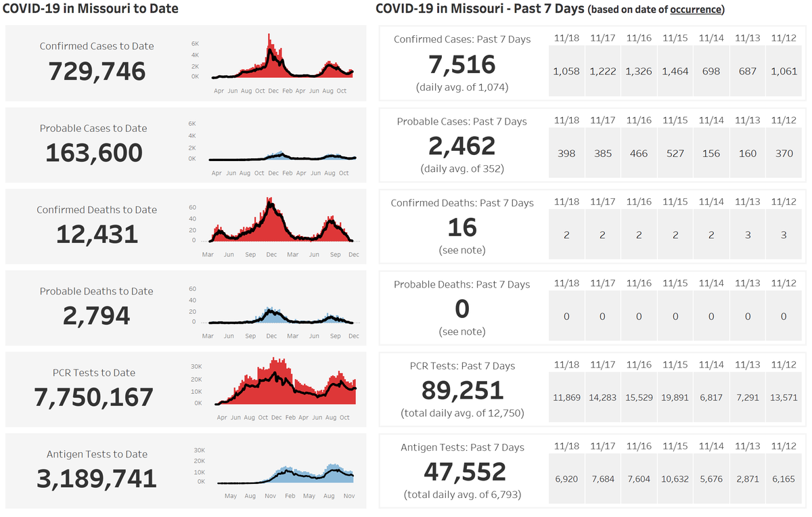The width and height of the screenshot is (812, 517).
Task: Click the underlined "occurrence" link
Action: click(x=696, y=9)
